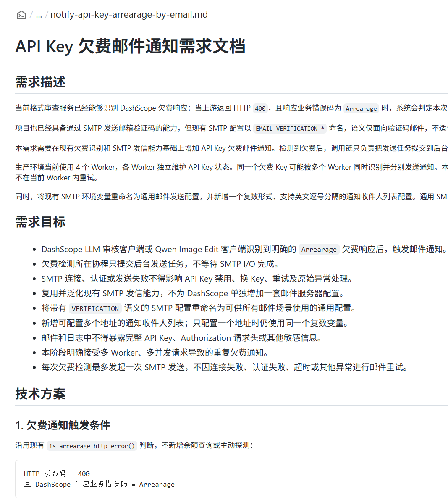Click the main title API Key 欠费邮件通知需求文档
The height and width of the screenshot is (503, 448).
click(x=131, y=46)
